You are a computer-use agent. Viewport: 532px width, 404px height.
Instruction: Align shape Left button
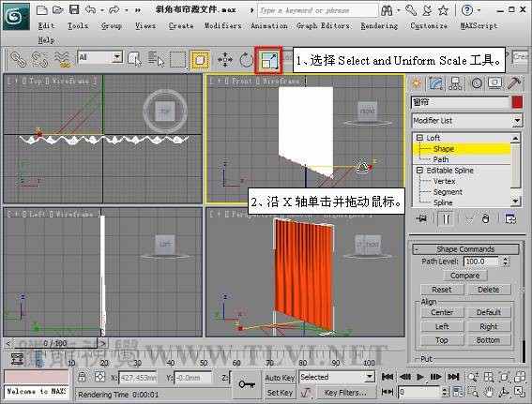(x=442, y=326)
